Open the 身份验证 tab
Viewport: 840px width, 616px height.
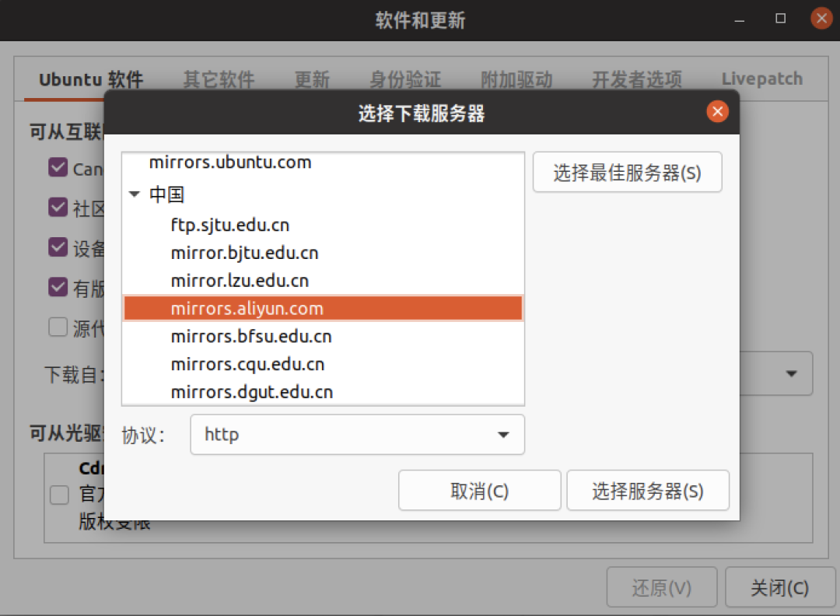click(x=405, y=80)
